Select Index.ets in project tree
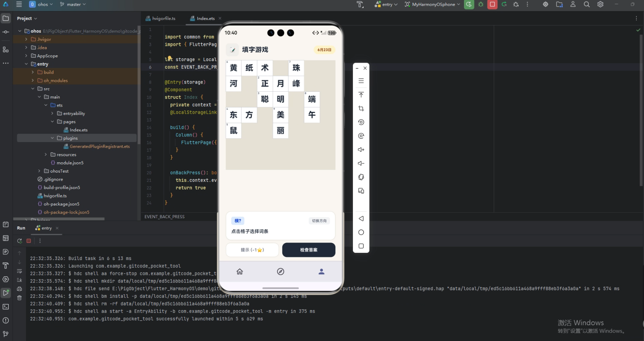This screenshot has height=341, width=644. coord(76,130)
